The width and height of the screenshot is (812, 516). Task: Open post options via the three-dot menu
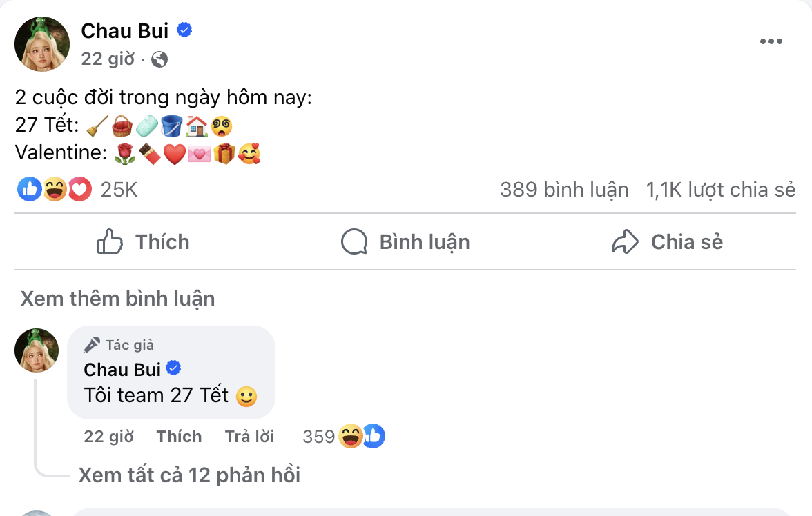[x=770, y=41]
